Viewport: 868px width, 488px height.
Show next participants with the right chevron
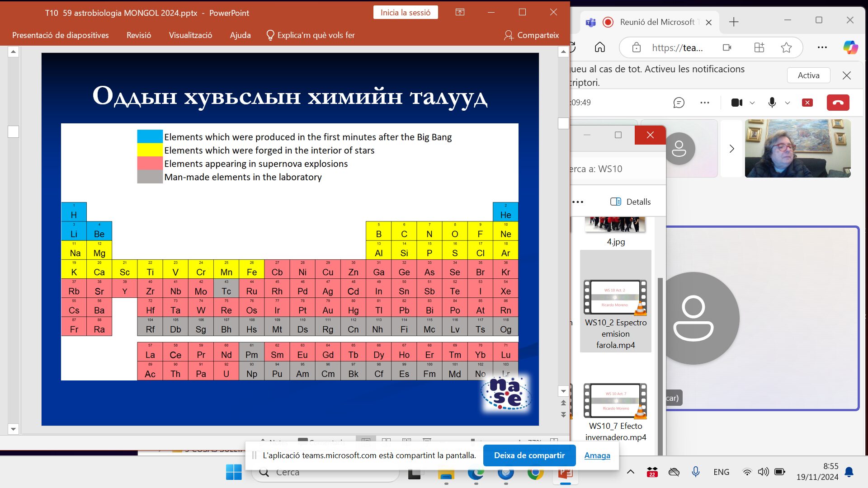click(731, 149)
